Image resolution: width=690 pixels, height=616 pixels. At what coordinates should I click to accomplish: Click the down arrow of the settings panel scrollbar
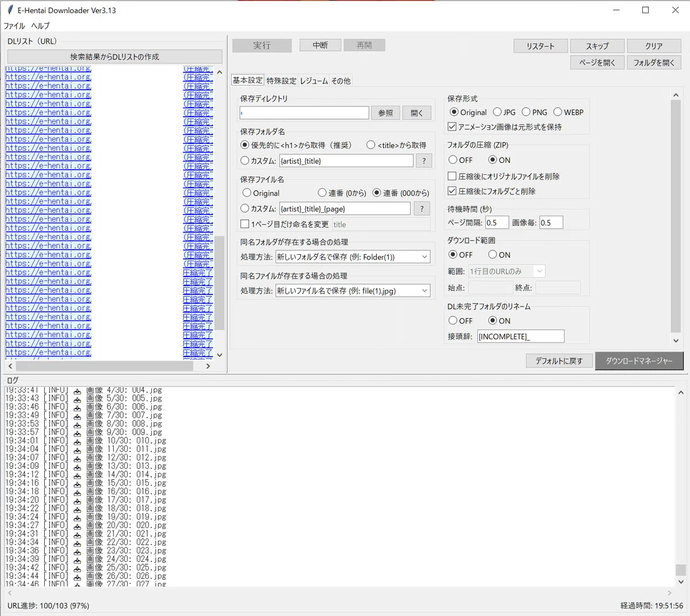tap(676, 339)
